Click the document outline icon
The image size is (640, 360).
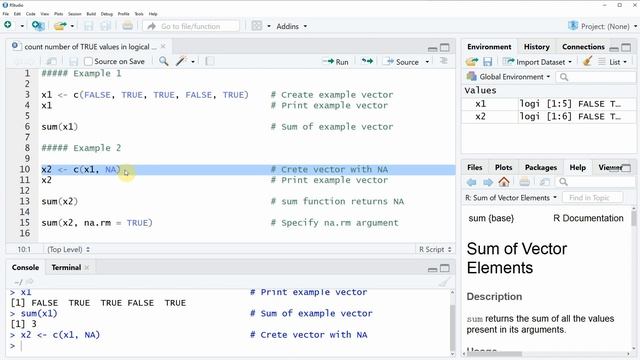(x=444, y=61)
